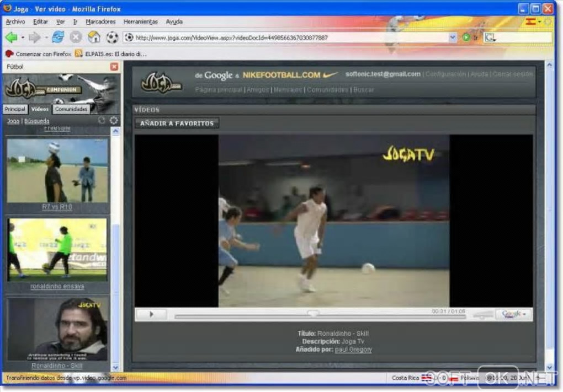Click the search engine icon in search box
563x392 pixels.
(x=490, y=37)
